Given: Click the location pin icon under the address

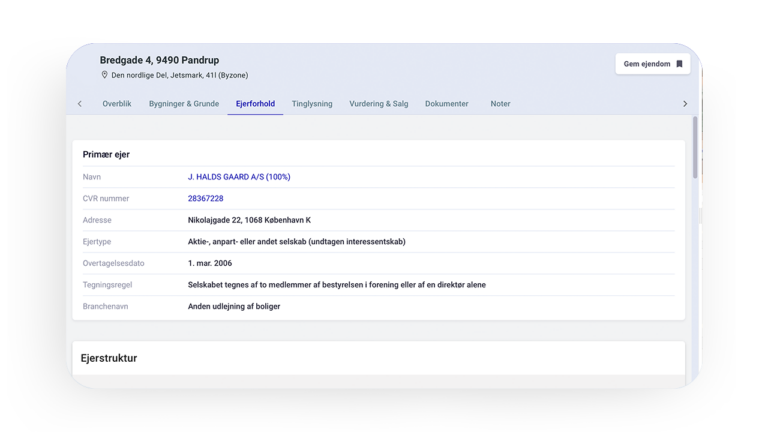Looking at the screenshot, I should point(104,75).
